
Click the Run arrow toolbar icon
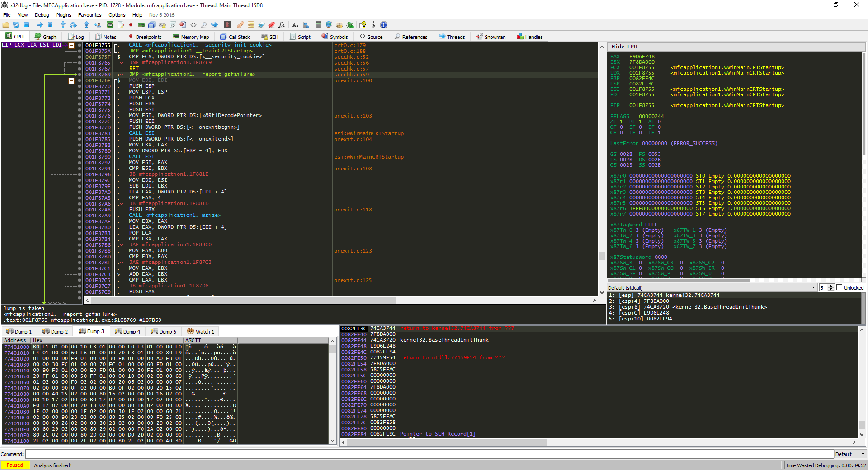[x=40, y=25]
